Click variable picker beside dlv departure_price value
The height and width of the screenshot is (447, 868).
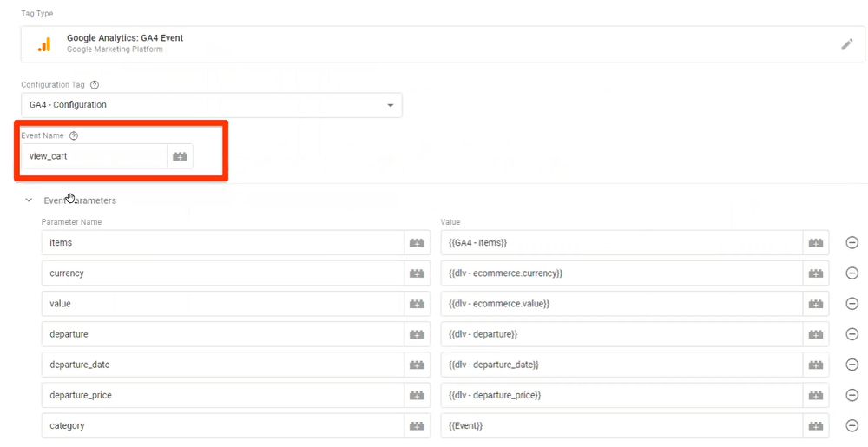(x=816, y=395)
